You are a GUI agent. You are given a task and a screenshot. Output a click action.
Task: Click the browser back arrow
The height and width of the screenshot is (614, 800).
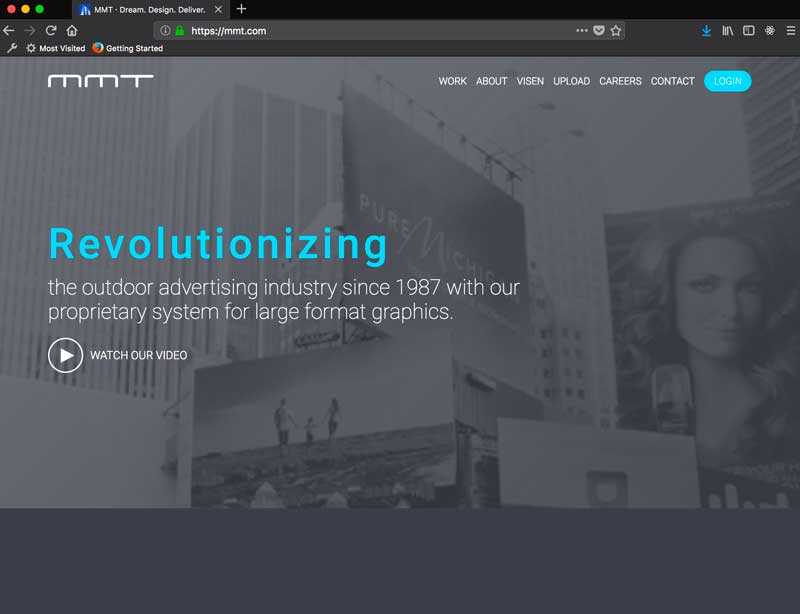[x=9, y=31]
